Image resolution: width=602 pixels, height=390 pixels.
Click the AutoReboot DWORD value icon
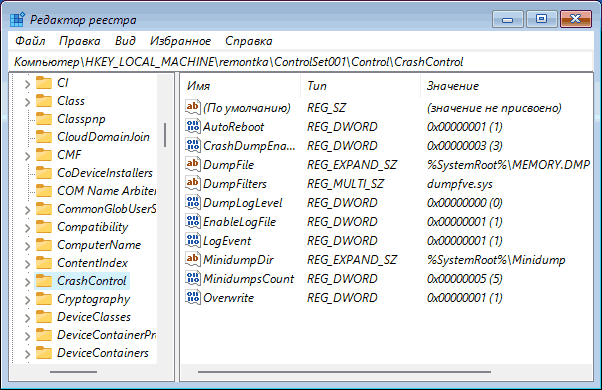tap(192, 126)
